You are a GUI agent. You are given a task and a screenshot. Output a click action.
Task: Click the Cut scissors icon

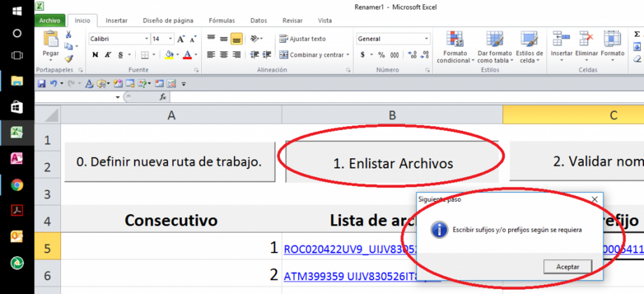[x=68, y=35]
